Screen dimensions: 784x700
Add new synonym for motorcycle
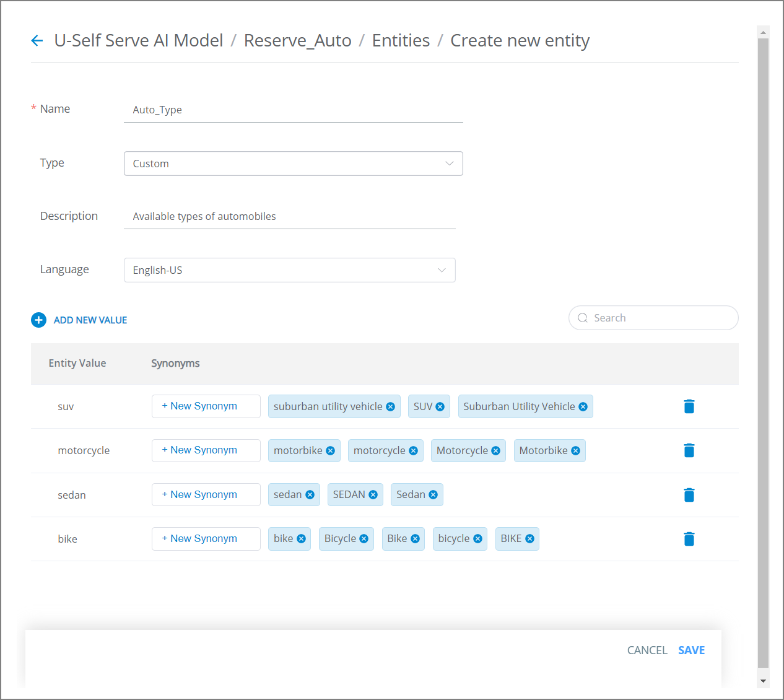(206, 450)
